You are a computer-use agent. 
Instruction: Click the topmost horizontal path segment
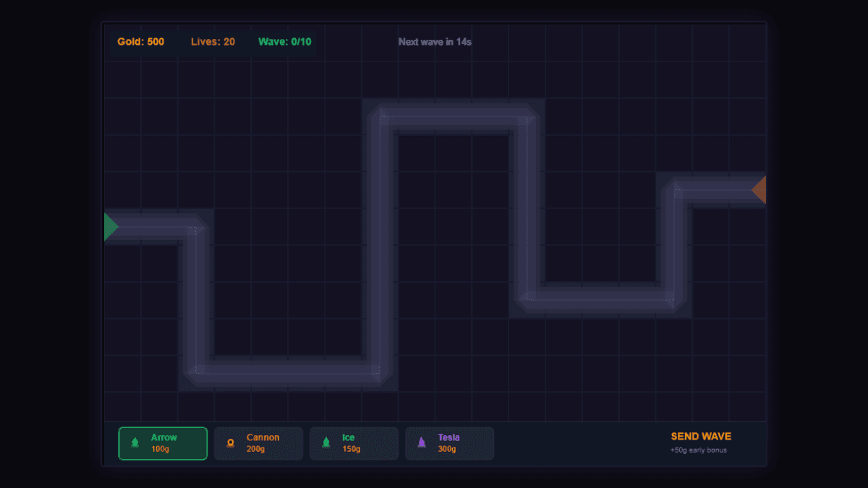454,116
